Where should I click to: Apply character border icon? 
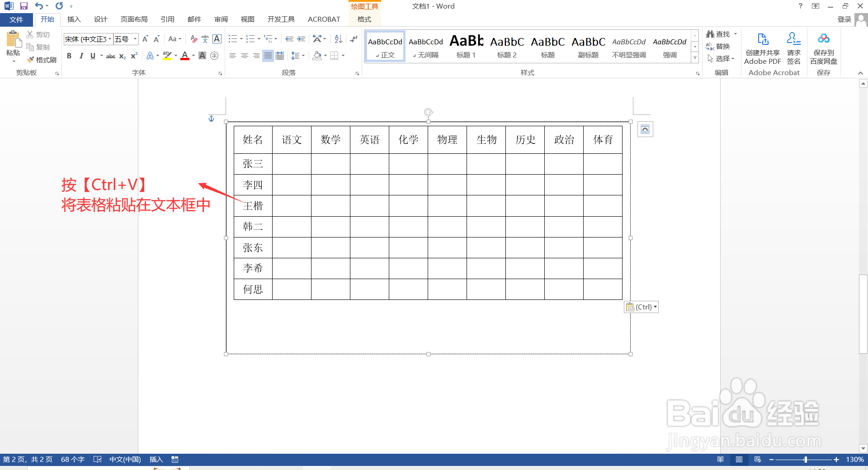[x=217, y=39]
